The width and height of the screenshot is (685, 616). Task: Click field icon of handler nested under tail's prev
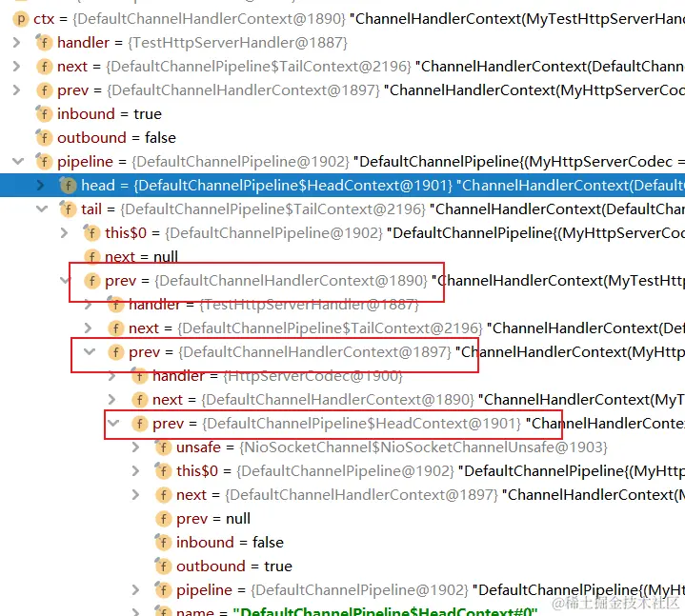[115, 305]
